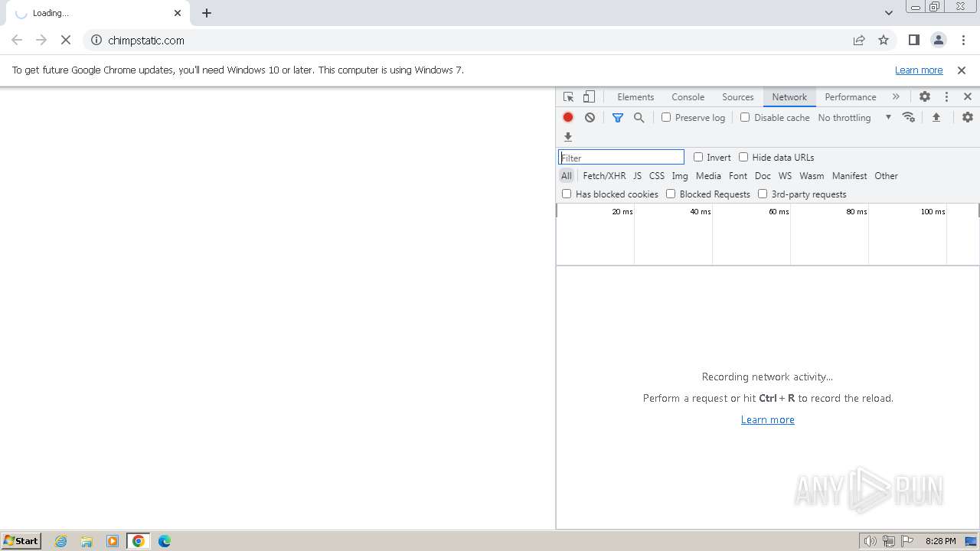Viewport: 980px width, 551px height.
Task: Filter requests by CSS
Action: click(x=657, y=176)
